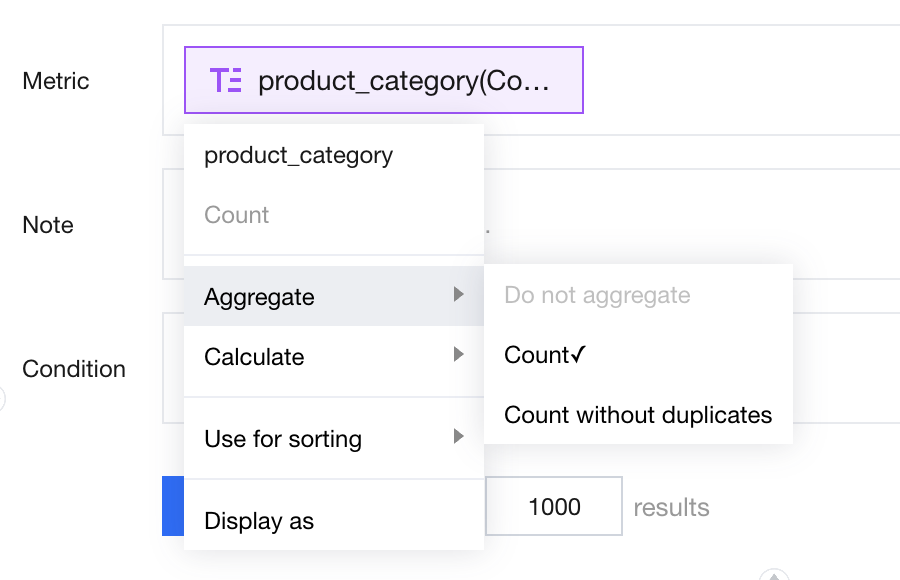
Task: Click the product_category header in the menu
Action: pyautogui.click(x=298, y=155)
